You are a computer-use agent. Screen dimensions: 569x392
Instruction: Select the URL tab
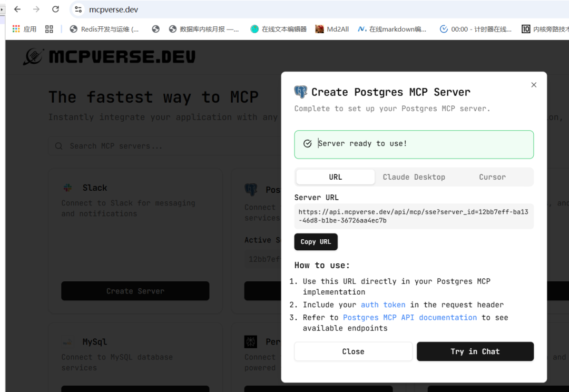pyautogui.click(x=335, y=177)
